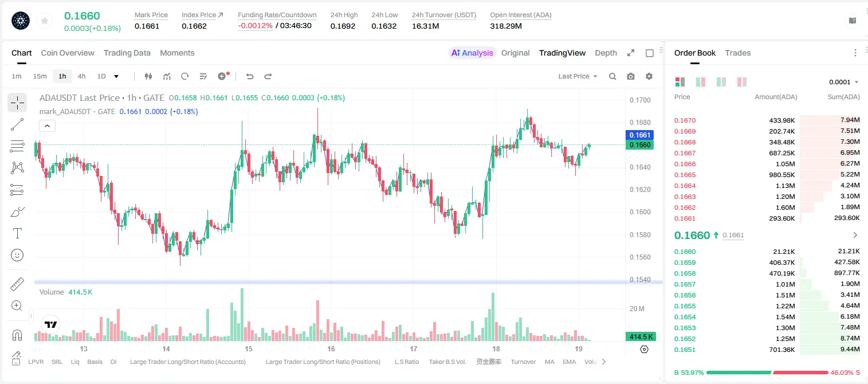The width and height of the screenshot is (868, 384).
Task: Expand the 0.0001 price grouping dropdown
Action: 844,82
